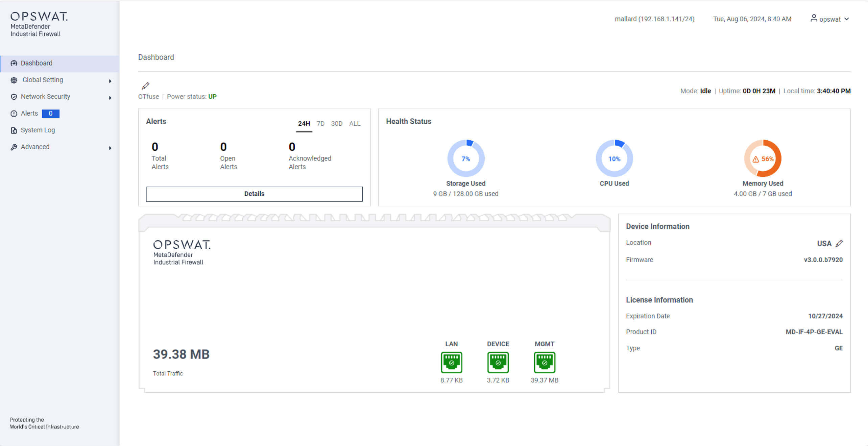Click the DEVICE port icon
868x446 pixels.
(x=498, y=362)
